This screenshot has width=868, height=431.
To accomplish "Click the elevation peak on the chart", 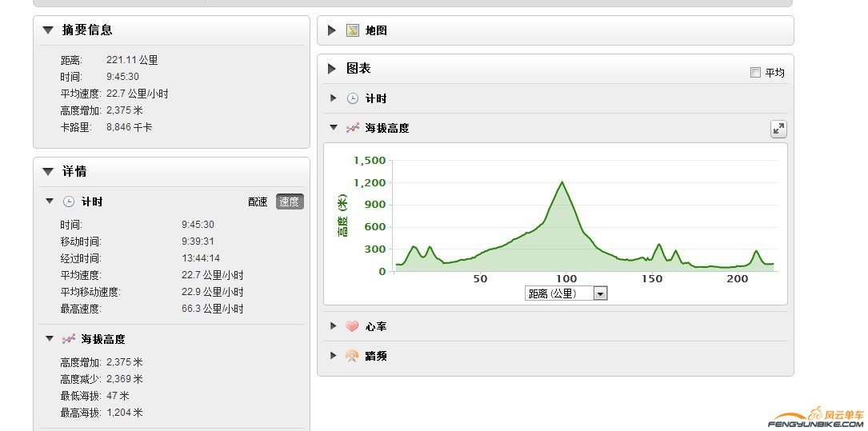I will pos(562,182).
